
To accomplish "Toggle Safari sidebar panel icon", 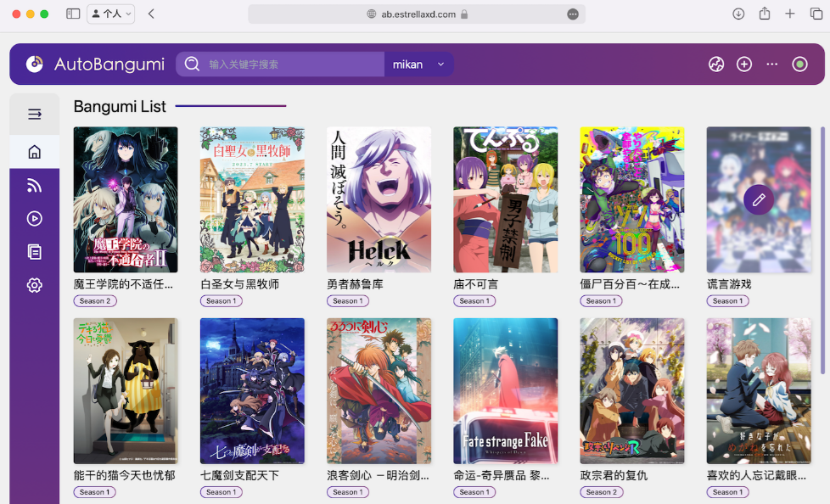I will pyautogui.click(x=73, y=14).
